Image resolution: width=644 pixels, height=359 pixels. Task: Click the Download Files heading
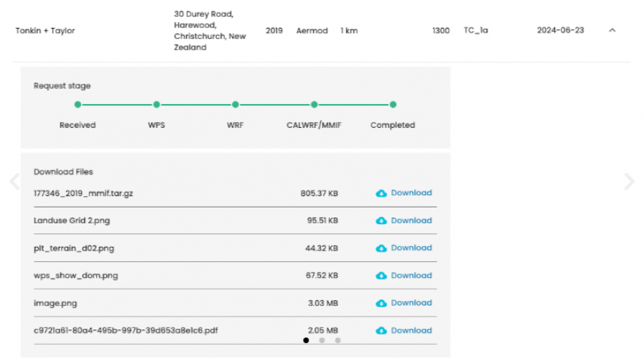coord(63,172)
